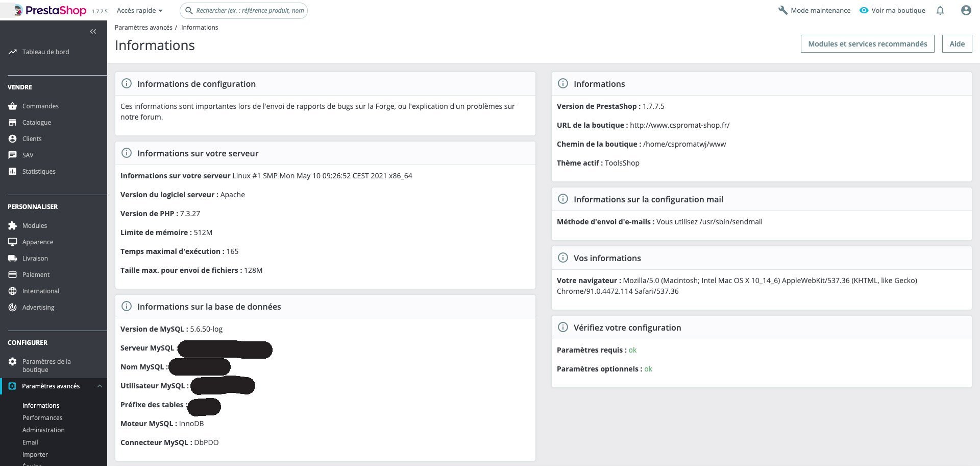
Task: Open notifications bell icon
Action: pos(940,10)
